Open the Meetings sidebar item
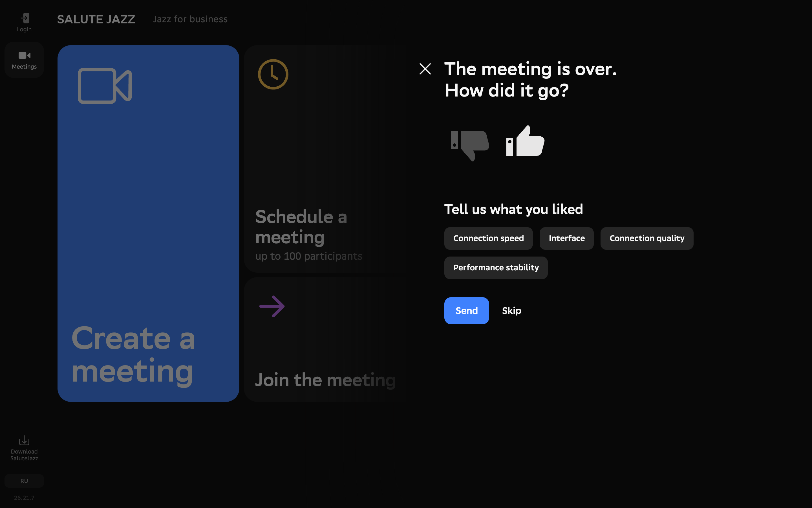Screen dimensions: 812x508 pos(24,60)
